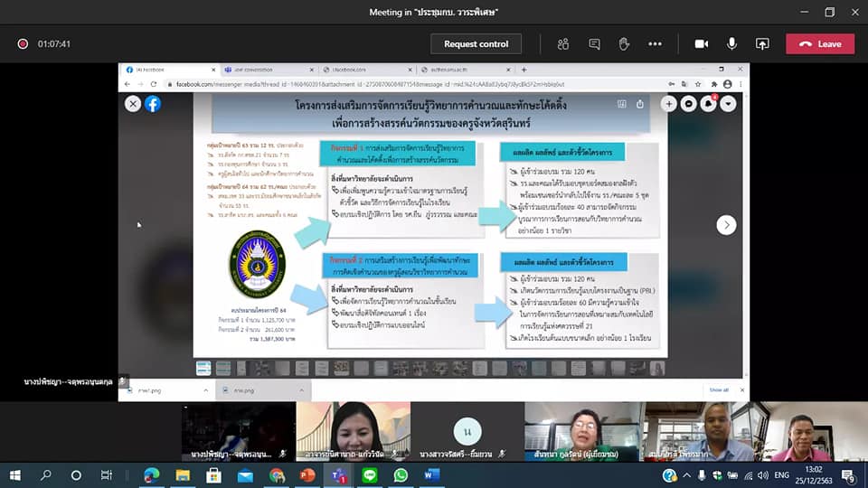Open the share content tray
868x488 pixels.
(761, 43)
